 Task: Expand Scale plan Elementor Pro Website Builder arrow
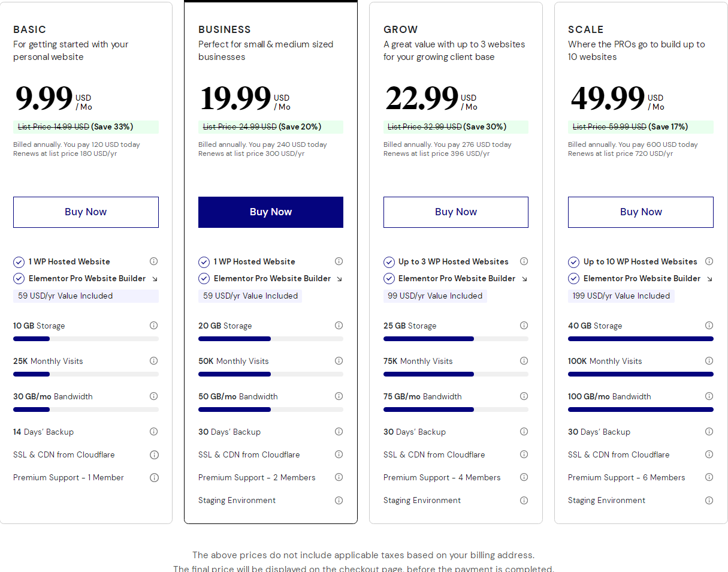709,279
